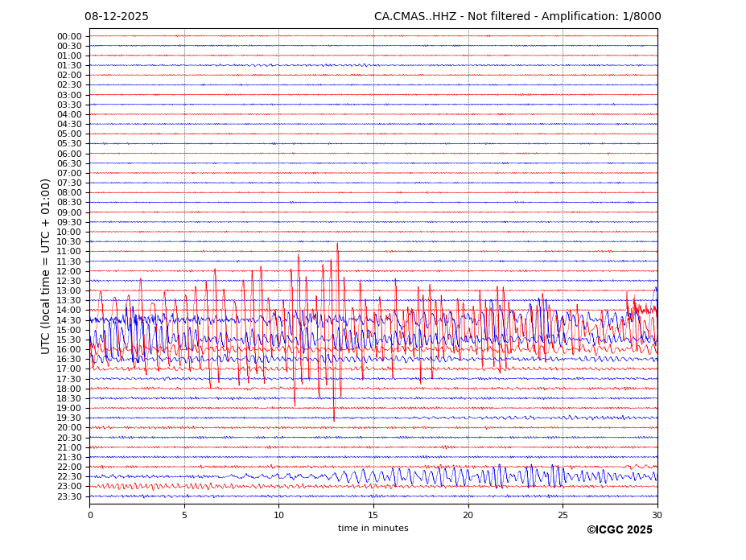This screenshot has width=746, height=560.
Task: Select the 12:00 time row label
Action: 69,271
